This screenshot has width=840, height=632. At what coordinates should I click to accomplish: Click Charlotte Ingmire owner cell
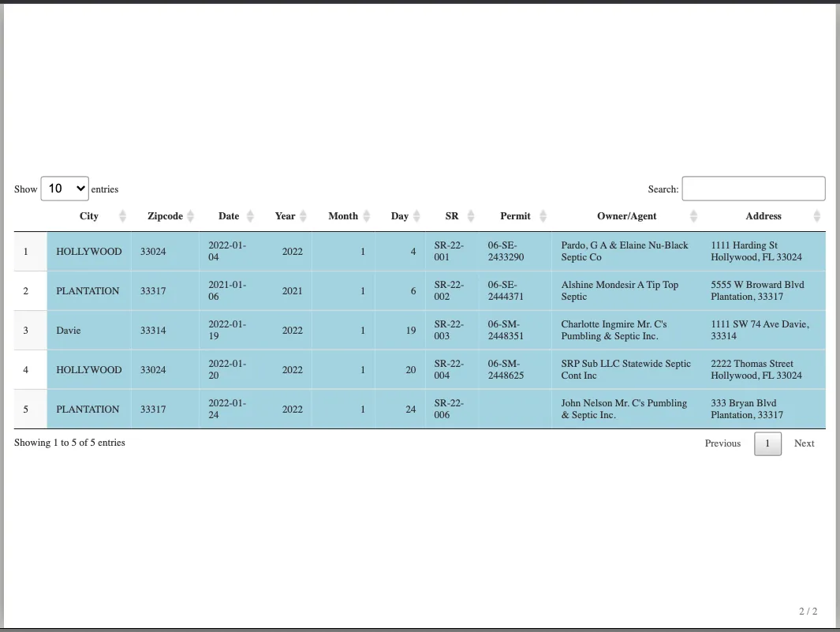(x=627, y=331)
